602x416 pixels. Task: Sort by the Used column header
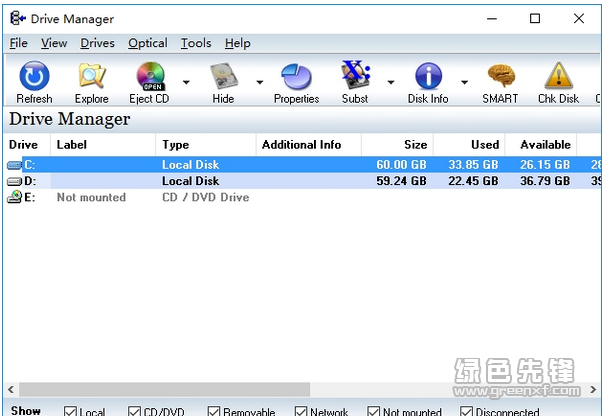coord(469,145)
